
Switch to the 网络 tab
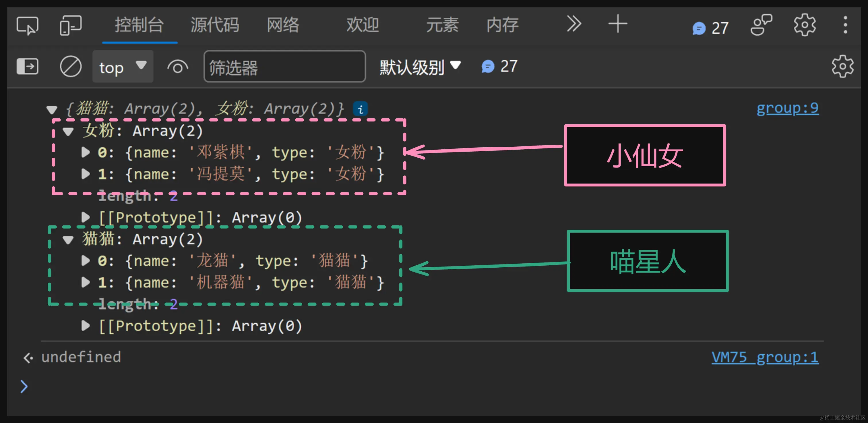(x=283, y=25)
